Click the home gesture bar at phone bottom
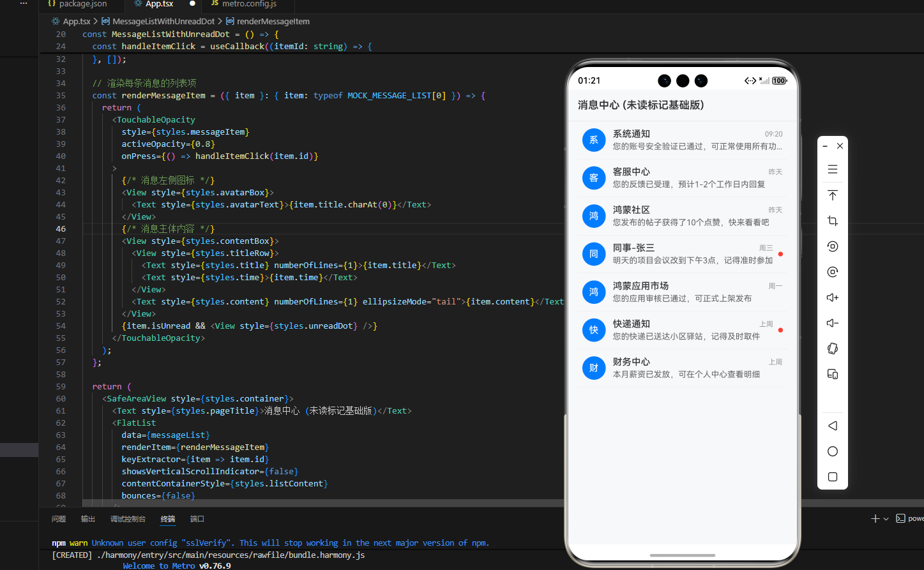 [x=682, y=555]
